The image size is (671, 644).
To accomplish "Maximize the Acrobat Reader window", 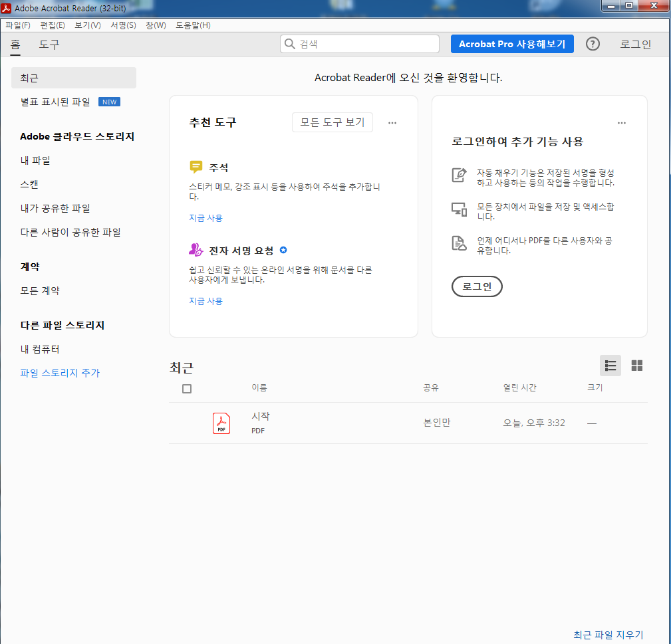I will [x=629, y=5].
